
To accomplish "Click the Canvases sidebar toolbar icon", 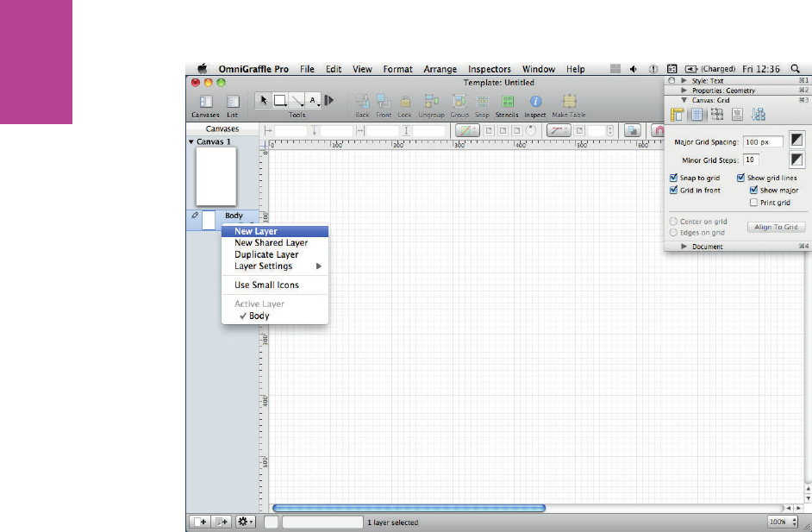I will pyautogui.click(x=206, y=101).
